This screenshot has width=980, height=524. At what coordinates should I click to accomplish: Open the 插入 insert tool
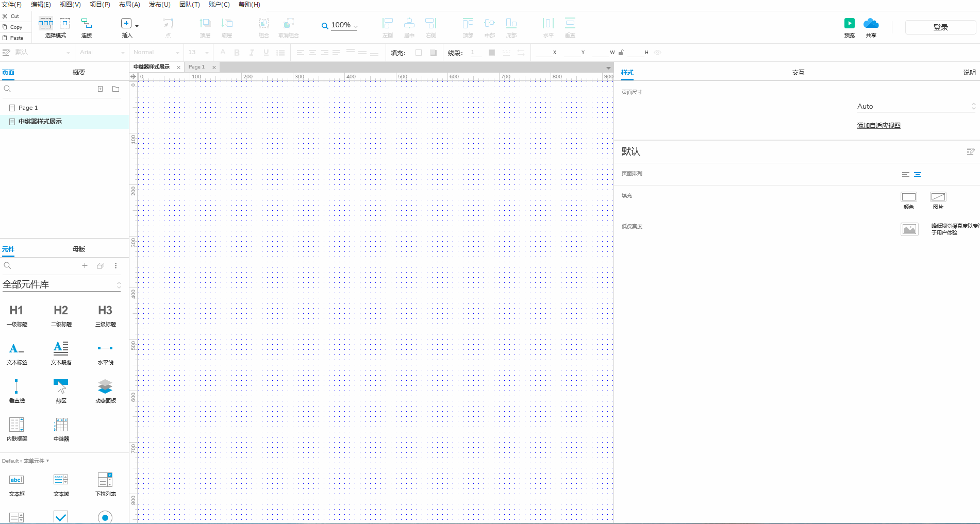(x=126, y=28)
